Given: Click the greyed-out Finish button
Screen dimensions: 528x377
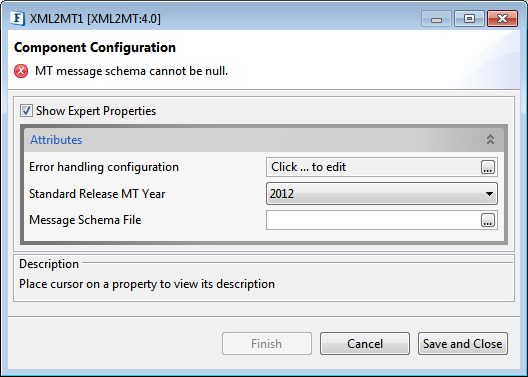Looking at the screenshot, I should pos(267,344).
